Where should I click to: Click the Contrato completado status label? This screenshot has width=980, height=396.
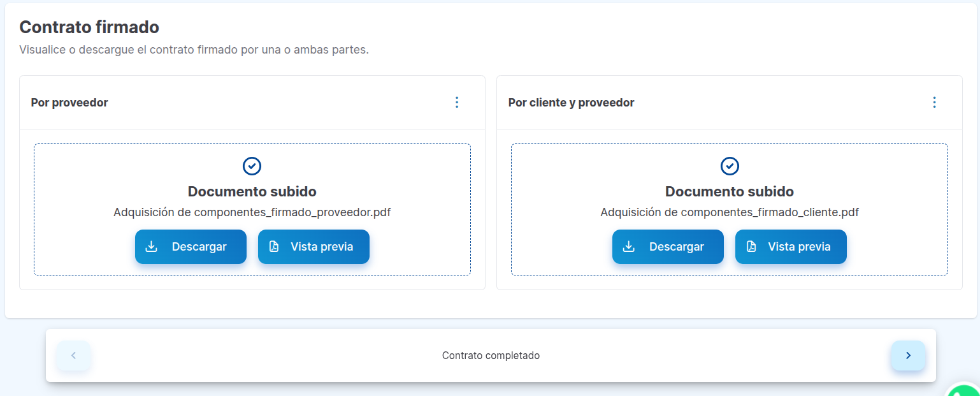click(x=491, y=355)
